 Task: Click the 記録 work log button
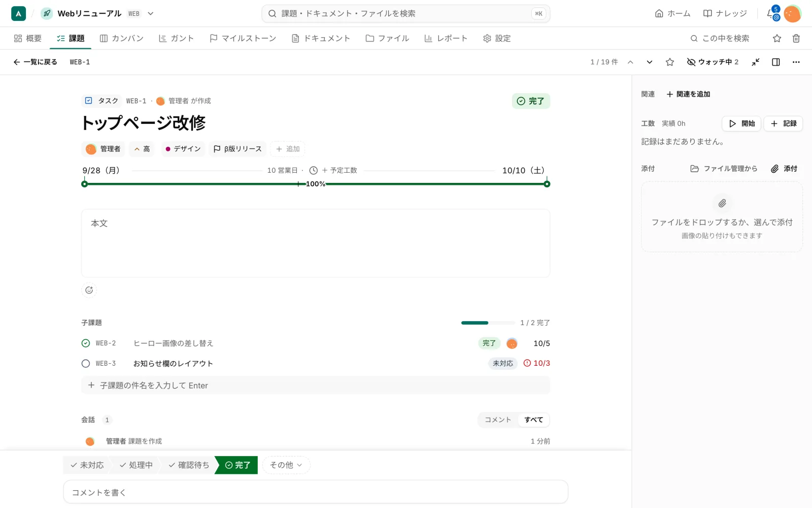pos(783,123)
